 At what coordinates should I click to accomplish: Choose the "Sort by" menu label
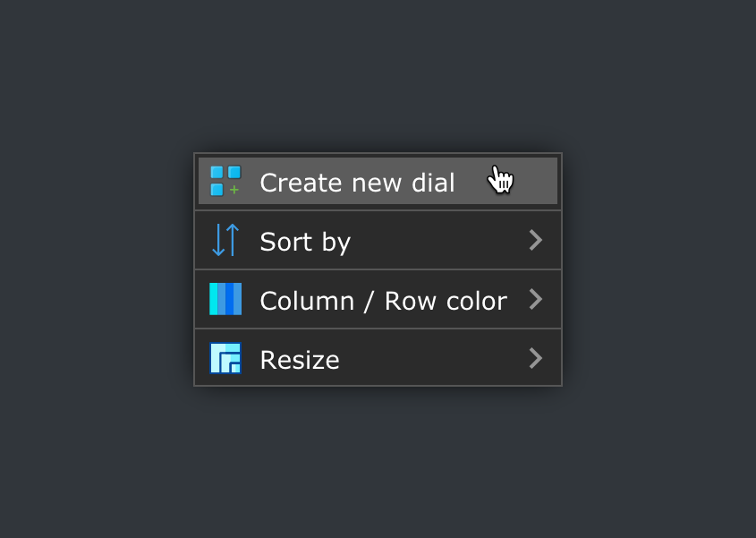tap(305, 242)
